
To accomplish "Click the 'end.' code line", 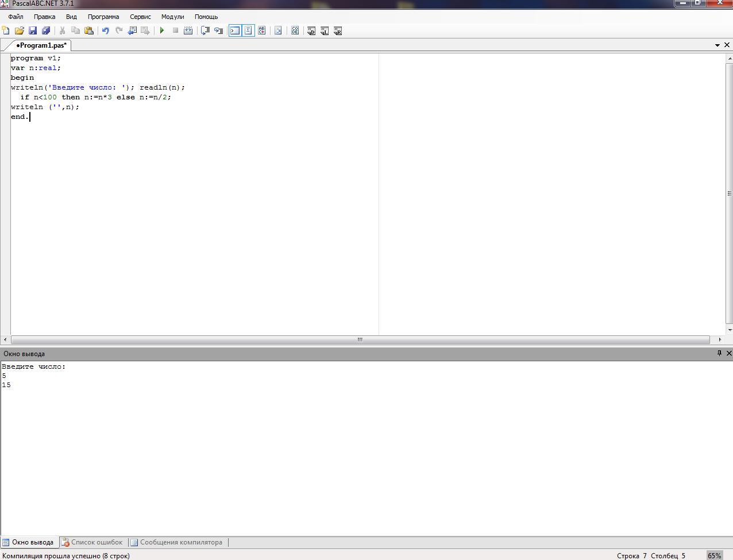I will pyautogui.click(x=20, y=117).
